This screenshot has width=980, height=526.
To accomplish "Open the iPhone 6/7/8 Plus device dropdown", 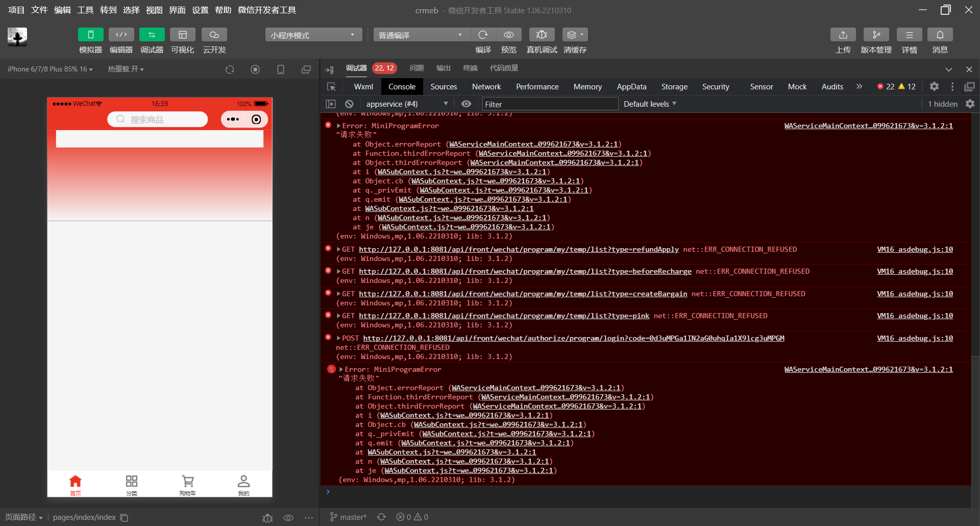I will click(50, 69).
